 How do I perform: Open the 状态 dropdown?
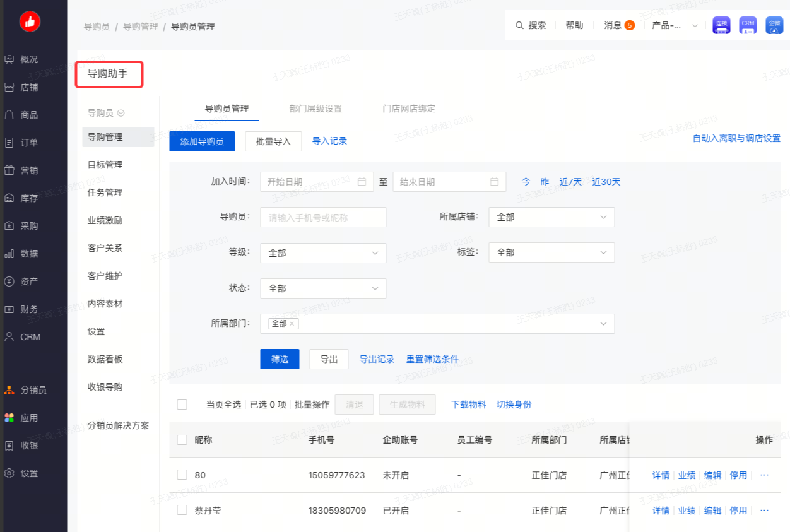pyautogui.click(x=323, y=288)
